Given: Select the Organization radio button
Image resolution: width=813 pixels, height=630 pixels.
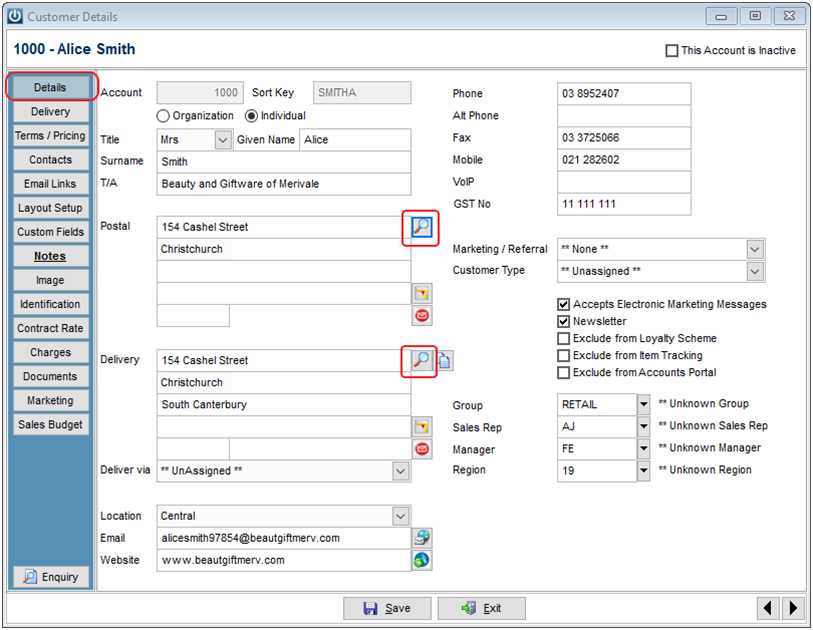Looking at the screenshot, I should (162, 115).
